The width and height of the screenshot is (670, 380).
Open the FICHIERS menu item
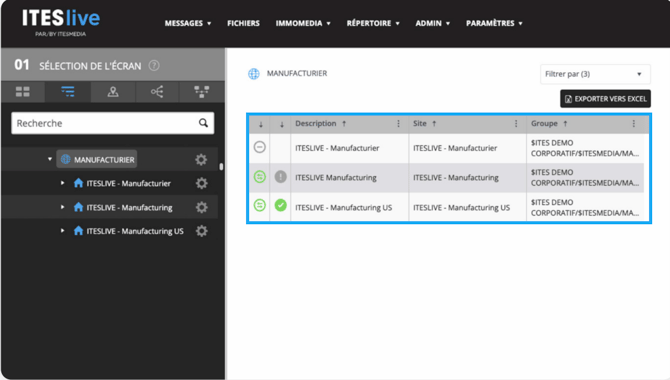[x=243, y=23]
